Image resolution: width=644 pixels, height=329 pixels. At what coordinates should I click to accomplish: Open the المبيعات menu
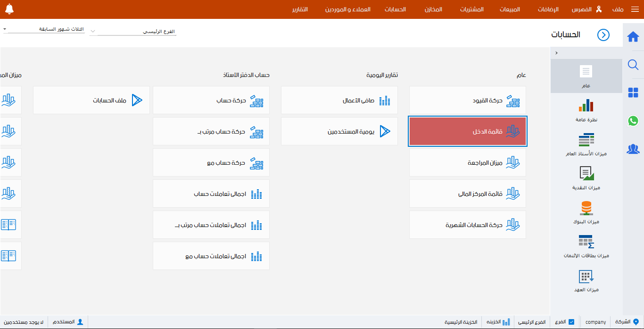[510, 9]
